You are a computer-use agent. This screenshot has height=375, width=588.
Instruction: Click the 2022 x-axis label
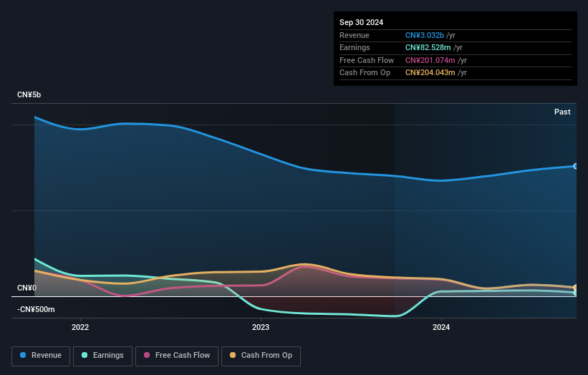coord(80,327)
